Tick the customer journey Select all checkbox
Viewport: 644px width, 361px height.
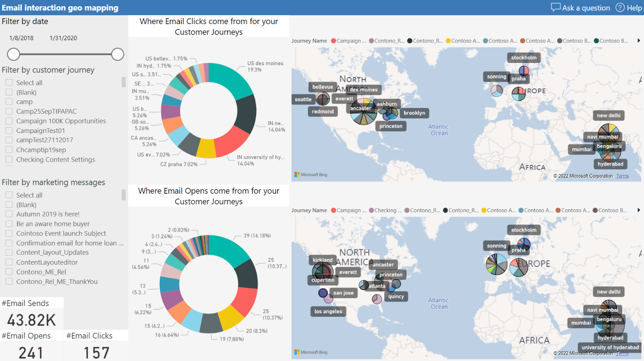tap(9, 83)
